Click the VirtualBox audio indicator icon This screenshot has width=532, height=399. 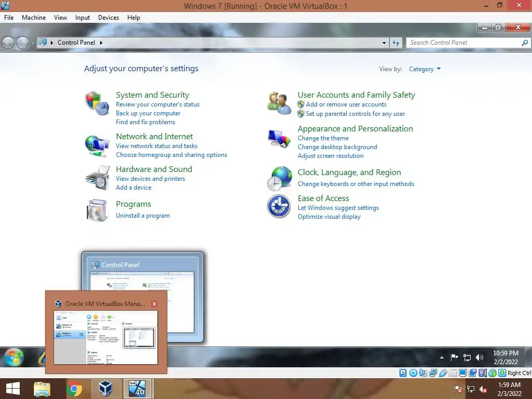pyautogui.click(x=423, y=373)
